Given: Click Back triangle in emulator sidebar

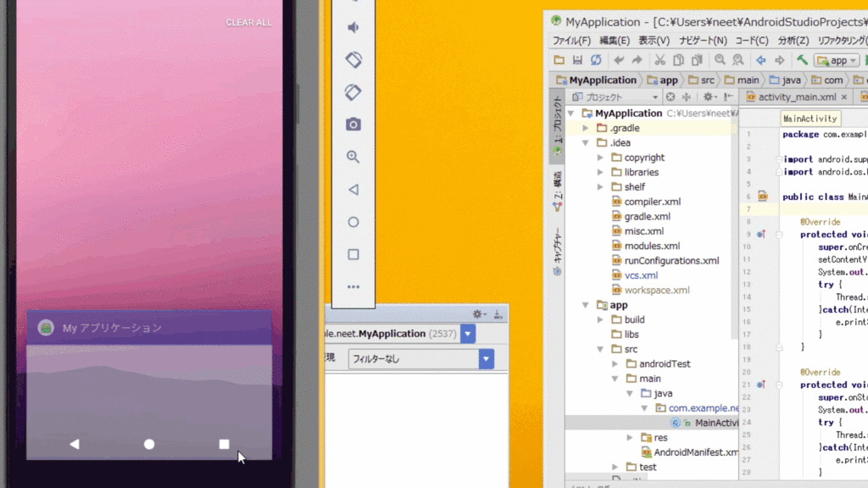Looking at the screenshot, I should click(x=353, y=190).
